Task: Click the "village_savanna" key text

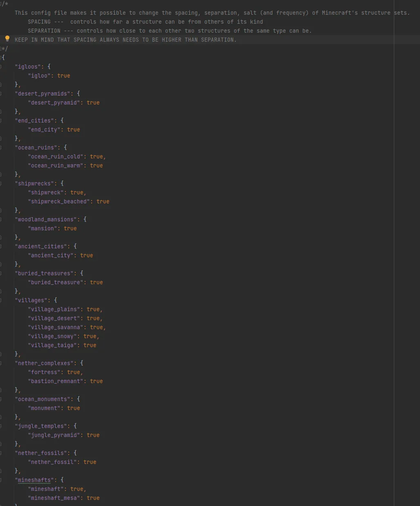Action: click(56, 327)
